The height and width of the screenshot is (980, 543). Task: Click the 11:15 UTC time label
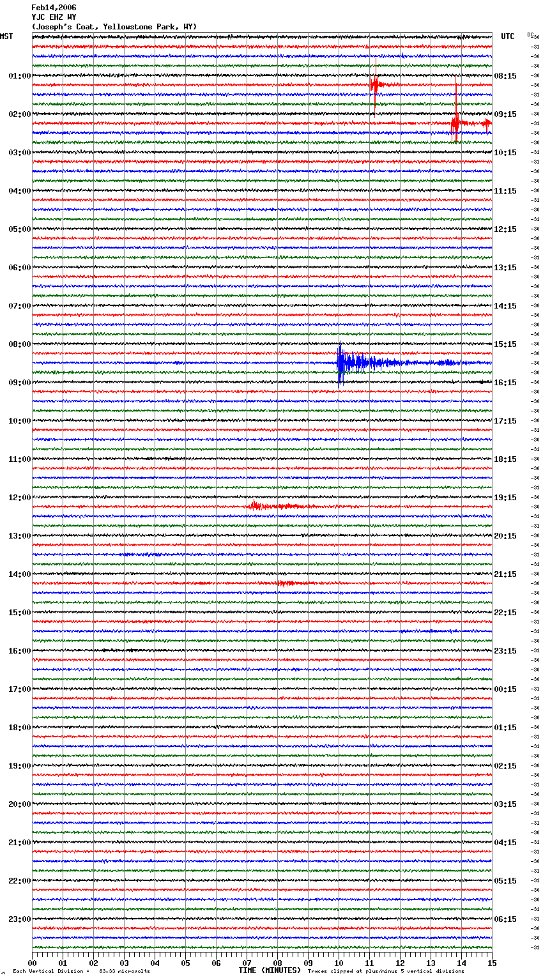(x=505, y=191)
